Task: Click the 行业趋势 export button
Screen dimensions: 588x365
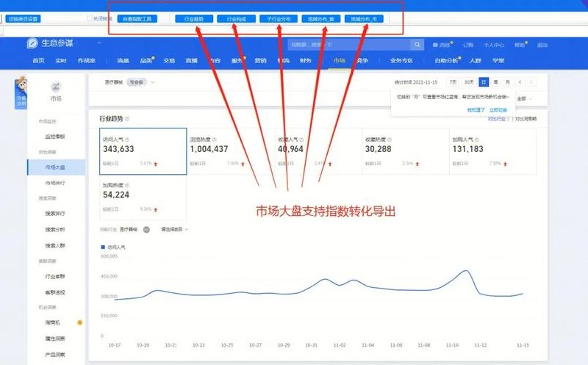Action: click(x=194, y=19)
